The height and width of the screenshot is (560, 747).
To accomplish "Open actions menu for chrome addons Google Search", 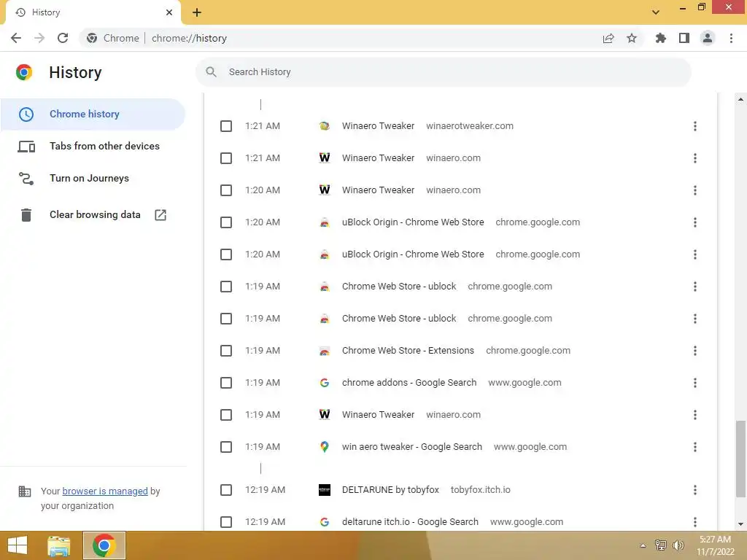I will [695, 383].
